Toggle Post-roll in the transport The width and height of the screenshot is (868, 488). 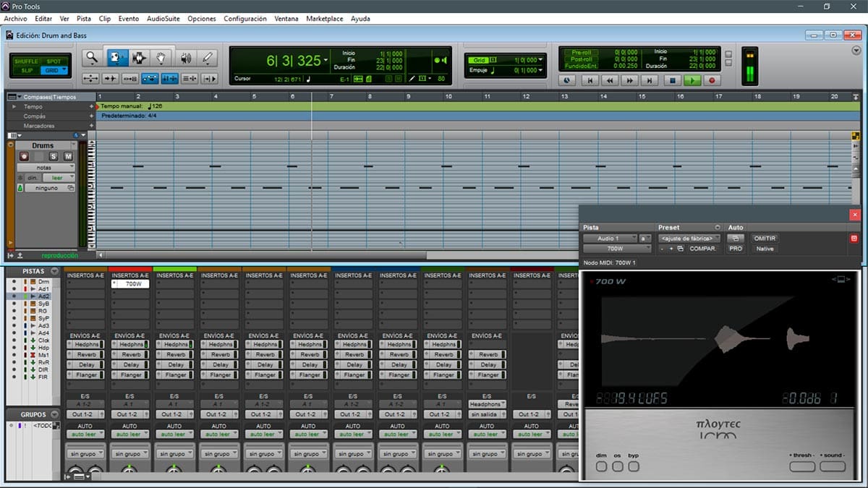click(x=581, y=59)
